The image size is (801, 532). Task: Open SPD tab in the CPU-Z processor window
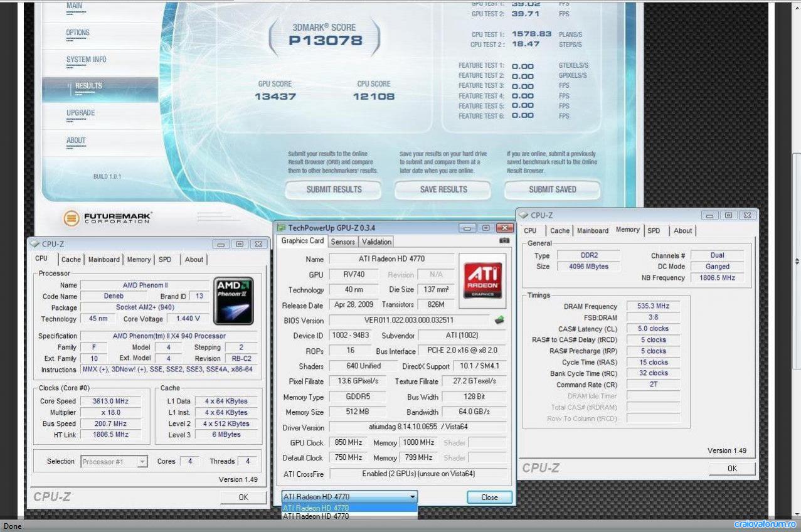coord(165,260)
